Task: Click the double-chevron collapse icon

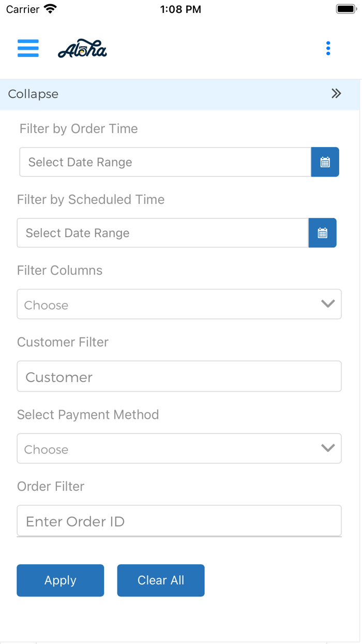Action: coord(336,94)
